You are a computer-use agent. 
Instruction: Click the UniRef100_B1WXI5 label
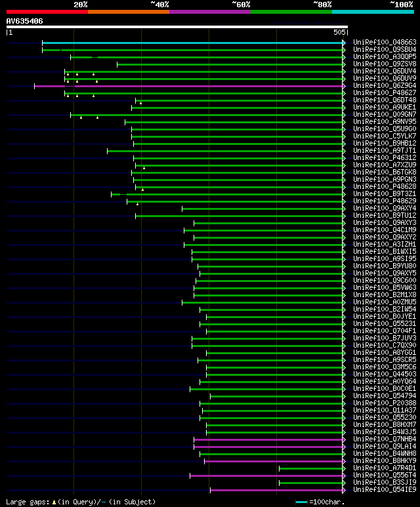[x=385, y=252]
